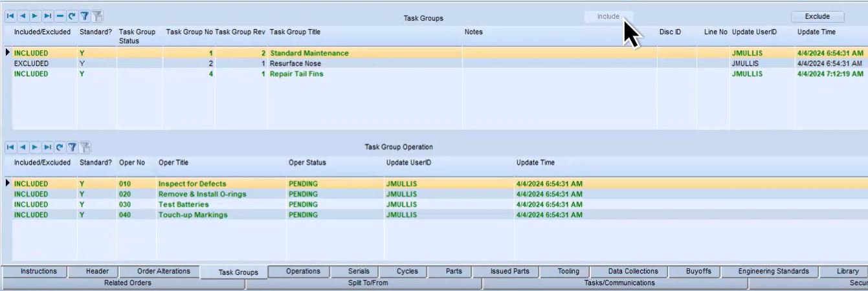Click the Notes column header
Viewport: 868px width, 291px height.
[474, 32]
